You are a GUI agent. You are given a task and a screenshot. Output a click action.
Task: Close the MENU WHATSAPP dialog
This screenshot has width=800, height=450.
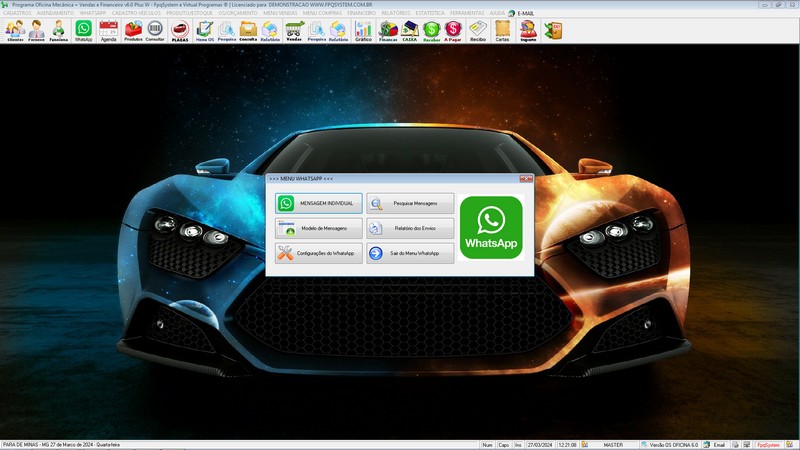point(526,179)
